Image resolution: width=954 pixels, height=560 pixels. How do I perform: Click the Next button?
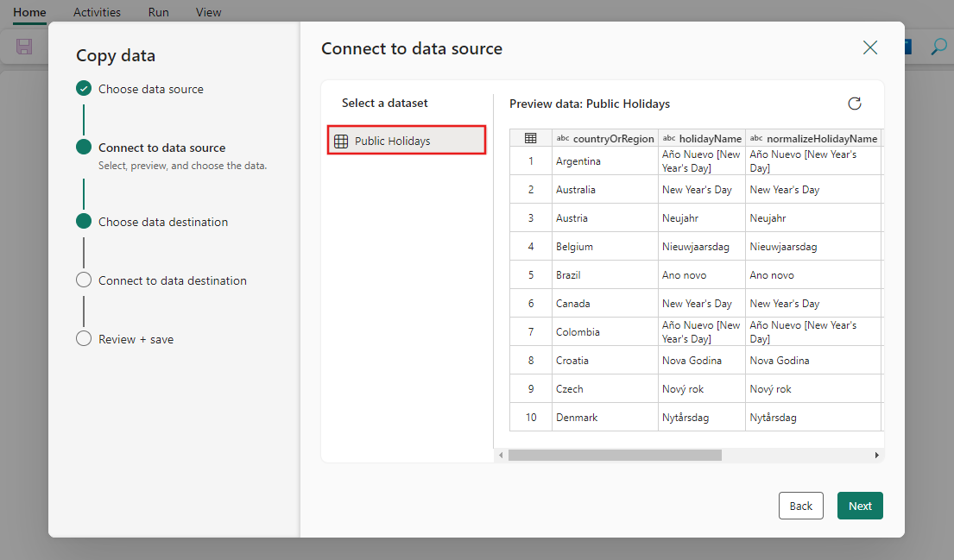[859, 506]
